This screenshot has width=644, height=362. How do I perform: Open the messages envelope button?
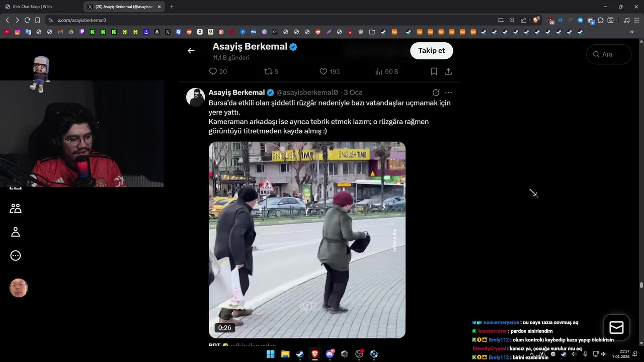[x=616, y=328]
